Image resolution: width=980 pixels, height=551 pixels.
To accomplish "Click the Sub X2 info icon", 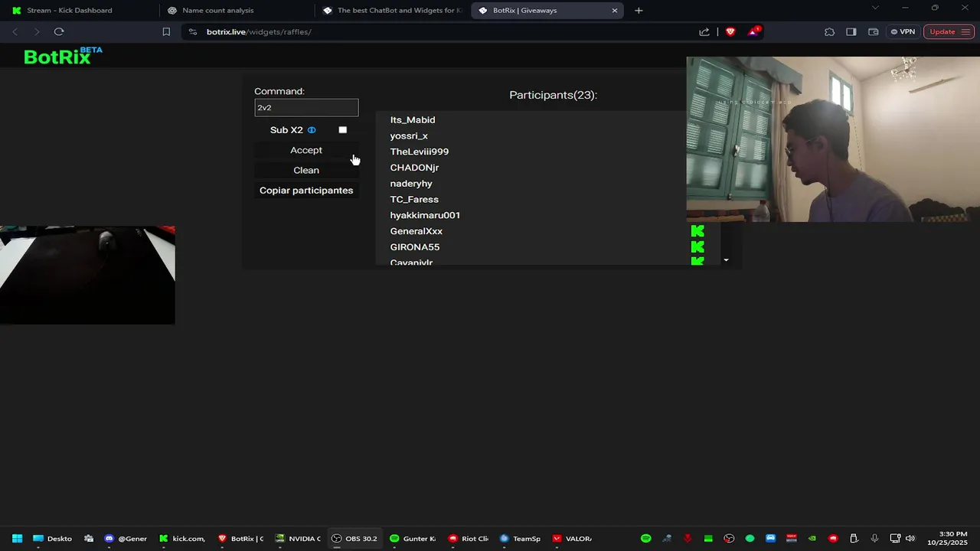I will point(312,130).
